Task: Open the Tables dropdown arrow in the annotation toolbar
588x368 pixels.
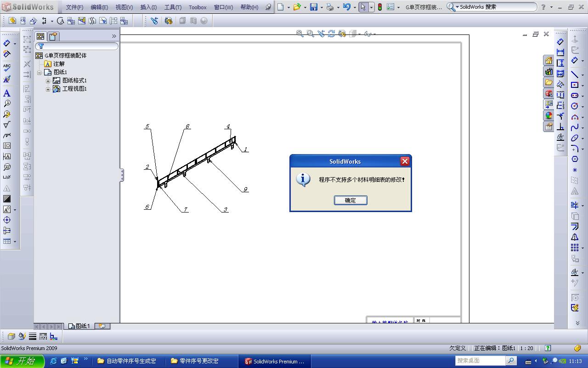Action: pos(15,241)
